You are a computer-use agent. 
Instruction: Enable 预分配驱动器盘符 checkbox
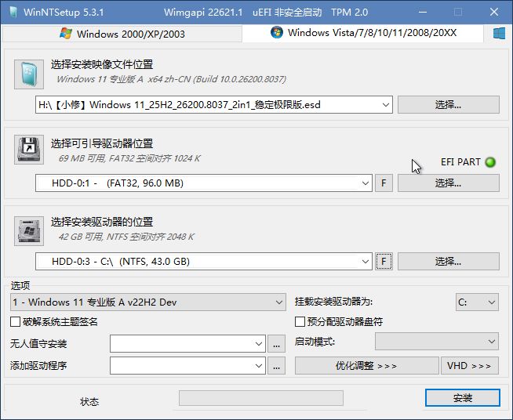coord(300,321)
